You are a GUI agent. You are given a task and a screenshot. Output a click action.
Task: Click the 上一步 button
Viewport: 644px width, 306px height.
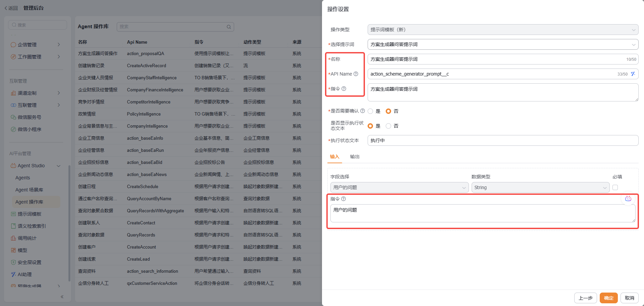pos(585,298)
